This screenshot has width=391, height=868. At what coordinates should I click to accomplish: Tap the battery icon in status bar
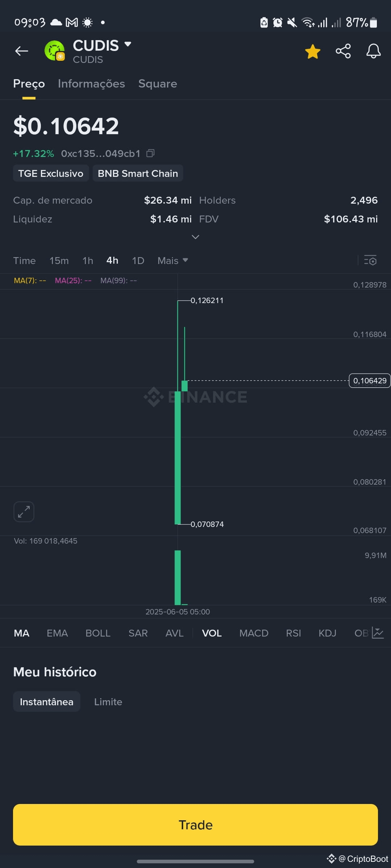click(374, 22)
